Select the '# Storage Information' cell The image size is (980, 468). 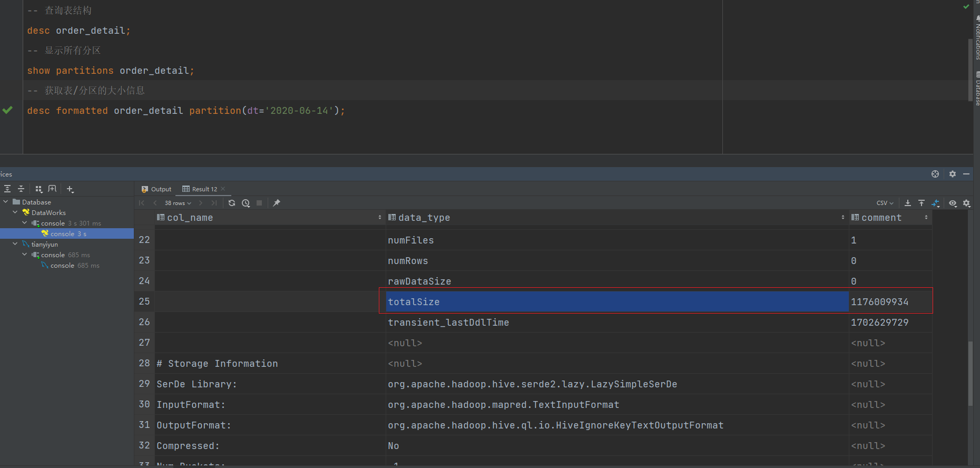[x=270, y=363]
